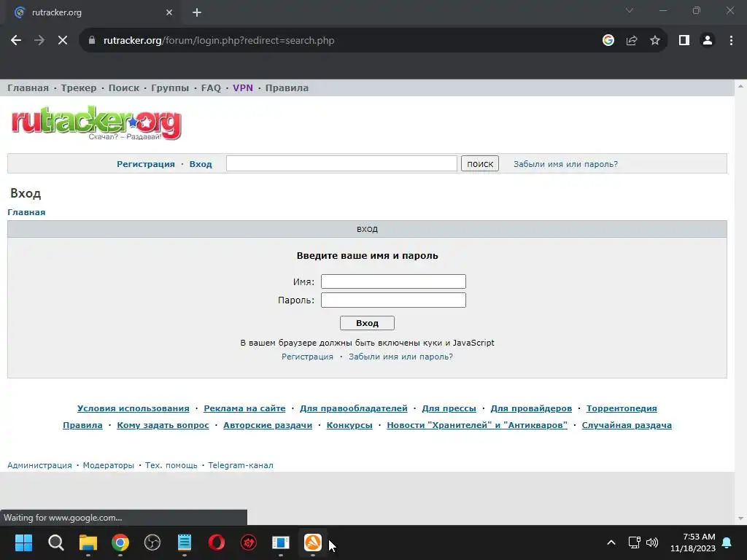Open the browser side panel

684,41
